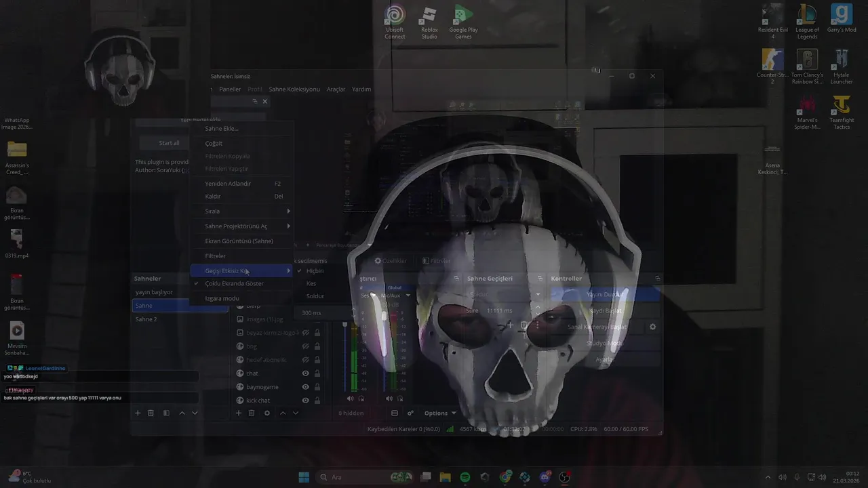This screenshot has height=488, width=868.
Task: Expand the Sırala submenu
Action: tap(241, 211)
